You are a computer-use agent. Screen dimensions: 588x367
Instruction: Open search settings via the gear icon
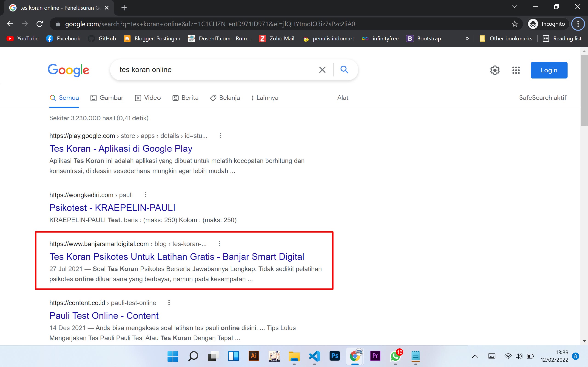[495, 70]
